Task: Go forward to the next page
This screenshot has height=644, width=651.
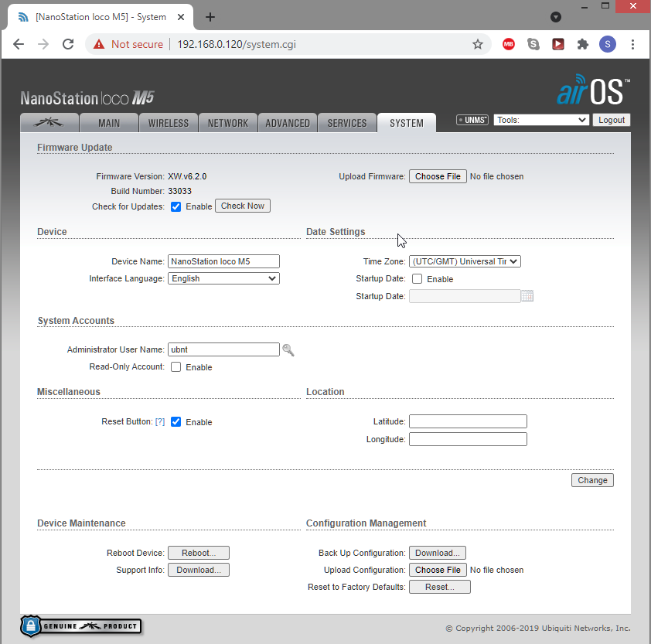Action: [43, 44]
